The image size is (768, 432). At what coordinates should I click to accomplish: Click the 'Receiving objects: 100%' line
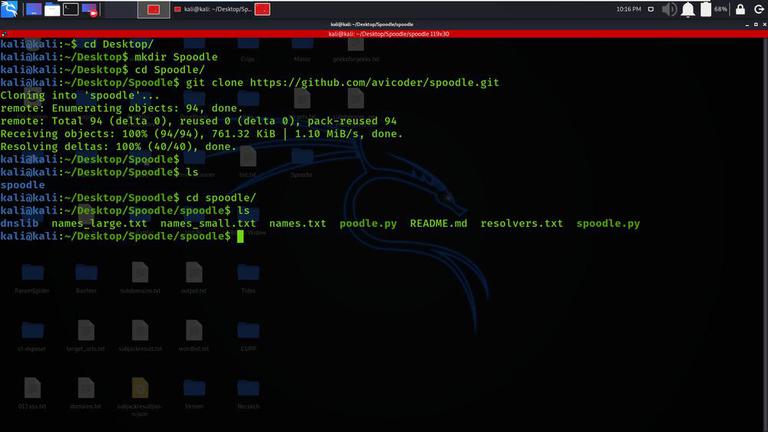(x=201, y=134)
